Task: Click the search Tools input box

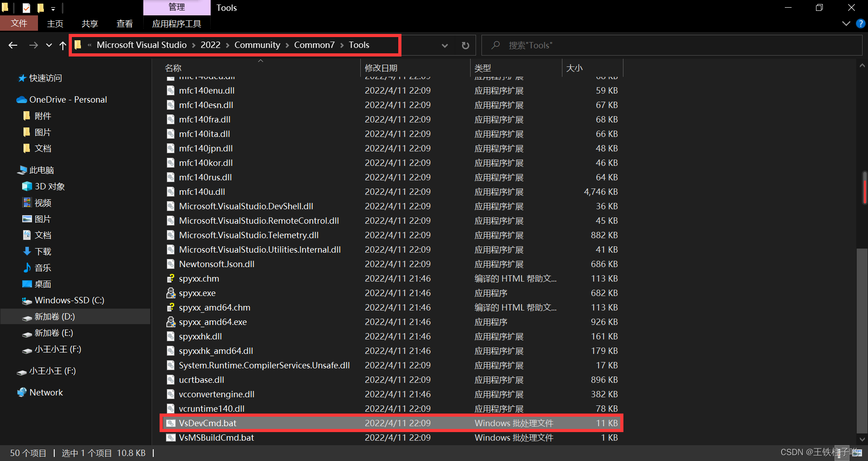Action: [x=672, y=45]
